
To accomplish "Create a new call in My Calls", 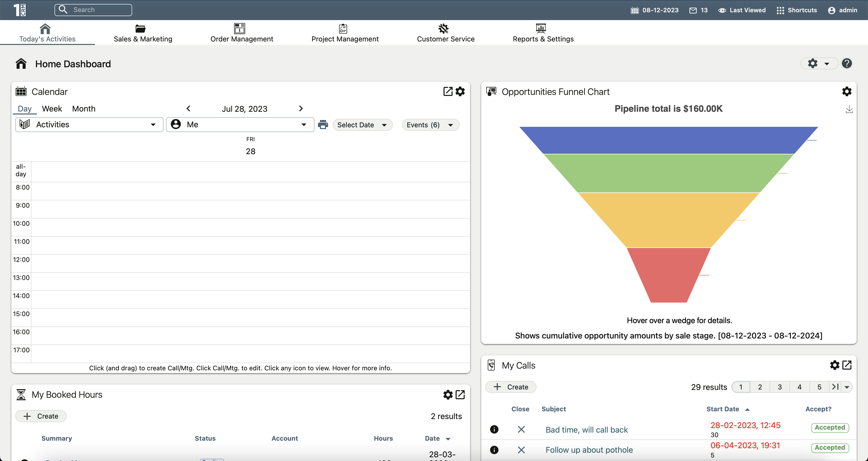I will click(511, 387).
